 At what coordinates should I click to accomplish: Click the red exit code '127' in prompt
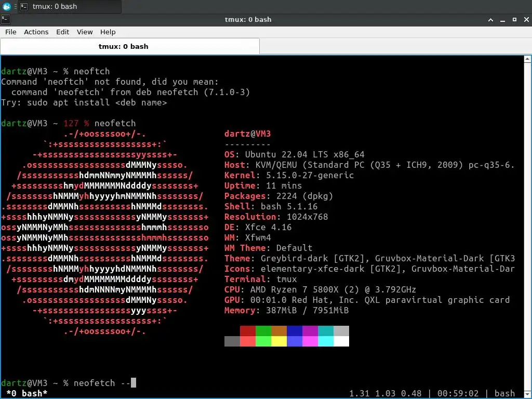pyautogui.click(x=71, y=123)
